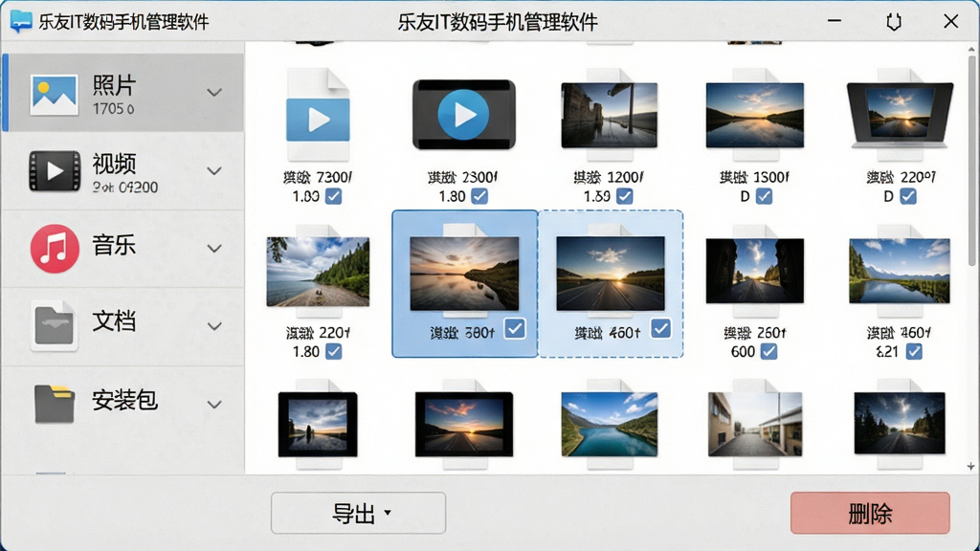Go to the 安装包 category

(123, 403)
